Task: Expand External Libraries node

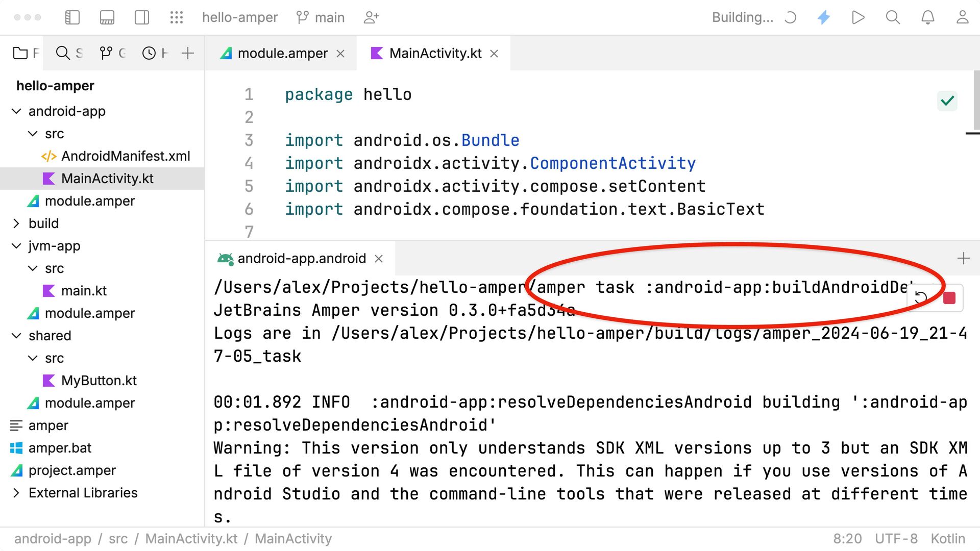Action: coord(16,493)
